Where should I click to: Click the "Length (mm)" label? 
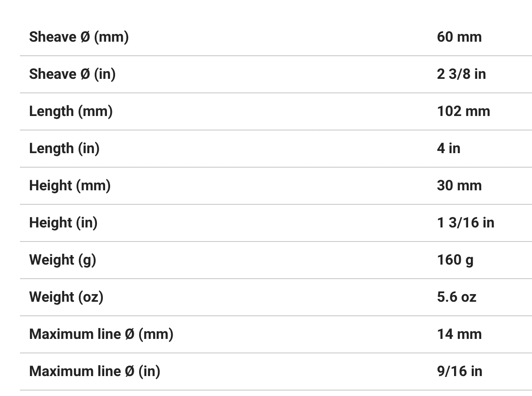coord(71,111)
